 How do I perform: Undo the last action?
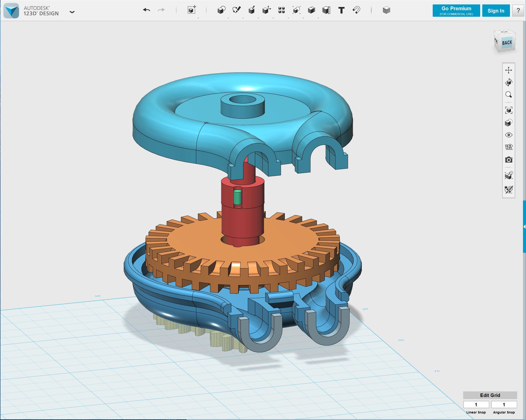pos(146,10)
